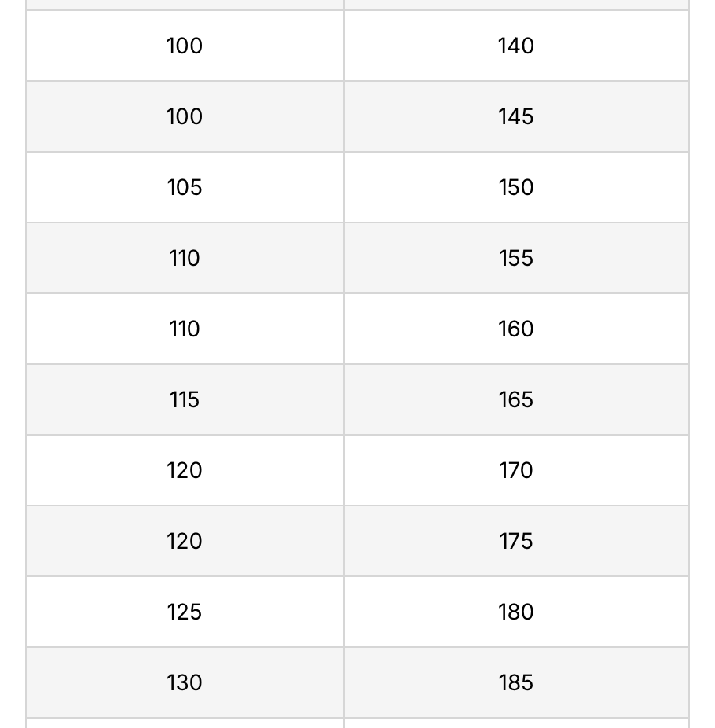Click the cell with value 160
Screen dimensions: 715x728
(516, 329)
